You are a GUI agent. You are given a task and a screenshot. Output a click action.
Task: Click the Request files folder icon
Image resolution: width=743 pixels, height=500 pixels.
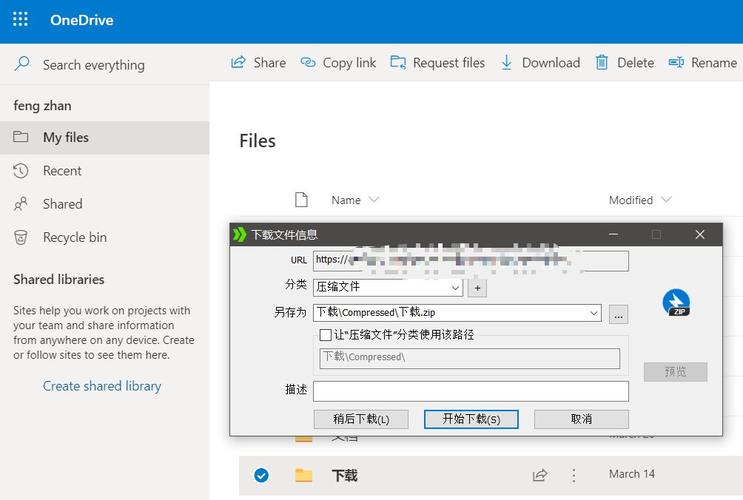(x=398, y=63)
